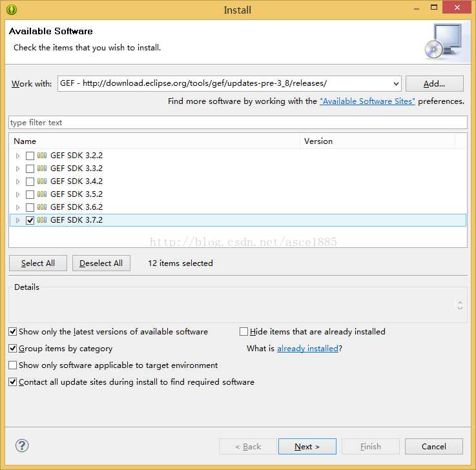Expand the GEF SDK 3.2.2 tree node
The height and width of the screenshot is (470, 476).
[17, 156]
